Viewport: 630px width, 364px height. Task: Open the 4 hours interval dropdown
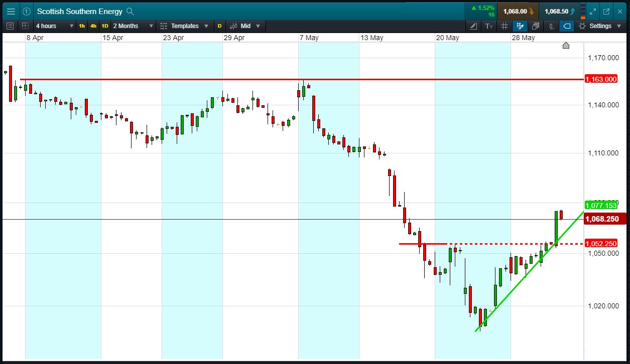pyautogui.click(x=55, y=26)
